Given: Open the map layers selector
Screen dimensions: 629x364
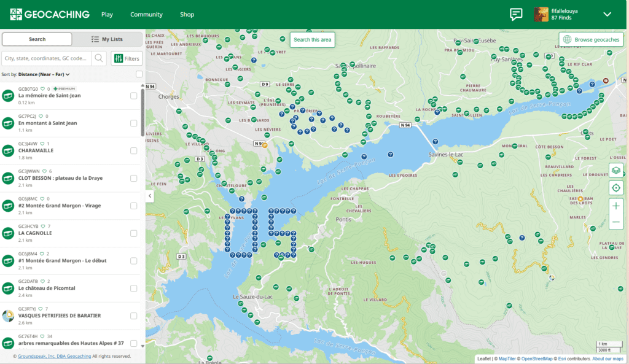Looking at the screenshot, I should coord(615,171).
